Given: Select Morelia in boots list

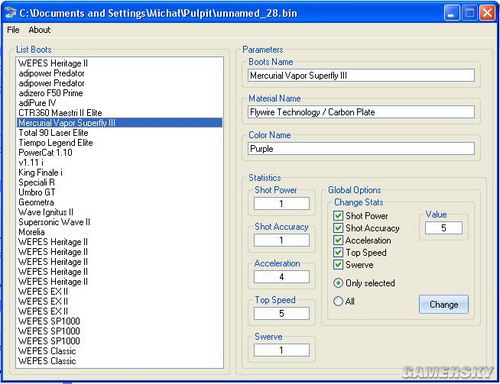Looking at the screenshot, I should (119, 232).
